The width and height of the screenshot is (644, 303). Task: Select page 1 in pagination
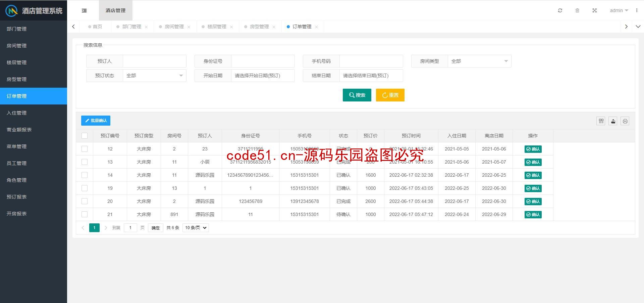(94, 228)
